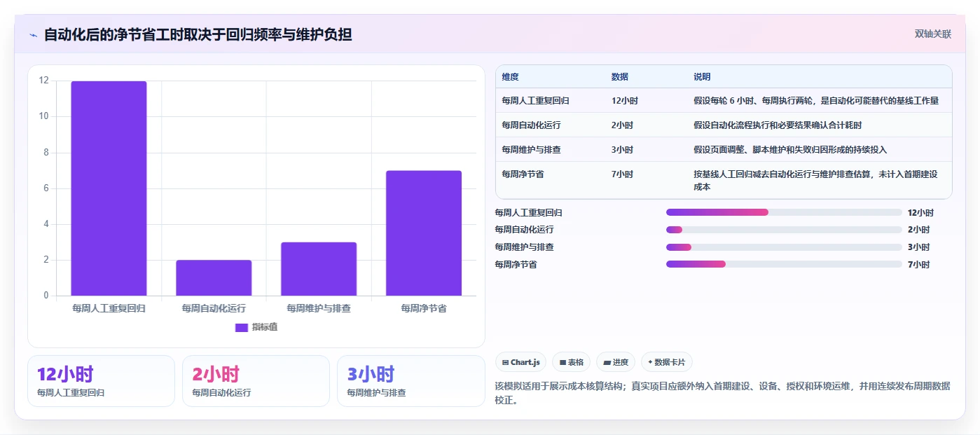This screenshot has height=435, width=980.
Task: Click the 每周人工重复回归 progress bar
Action: (784, 212)
